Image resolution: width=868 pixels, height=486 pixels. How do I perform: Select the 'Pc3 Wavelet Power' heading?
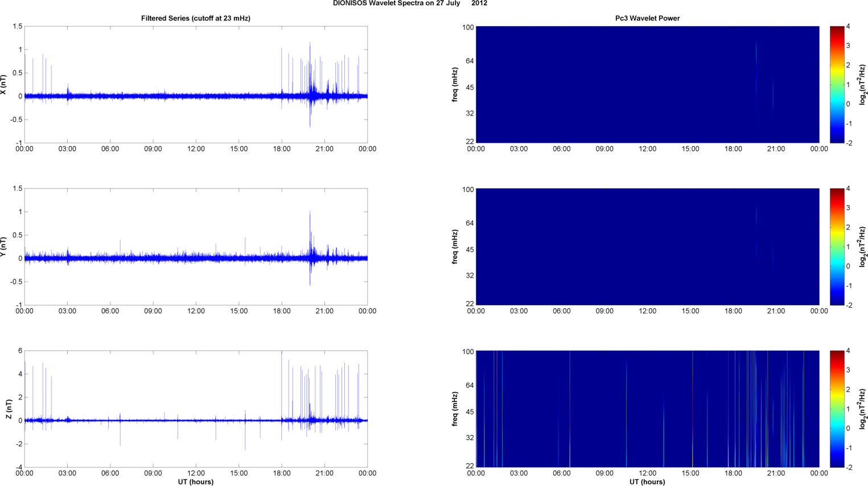click(647, 18)
